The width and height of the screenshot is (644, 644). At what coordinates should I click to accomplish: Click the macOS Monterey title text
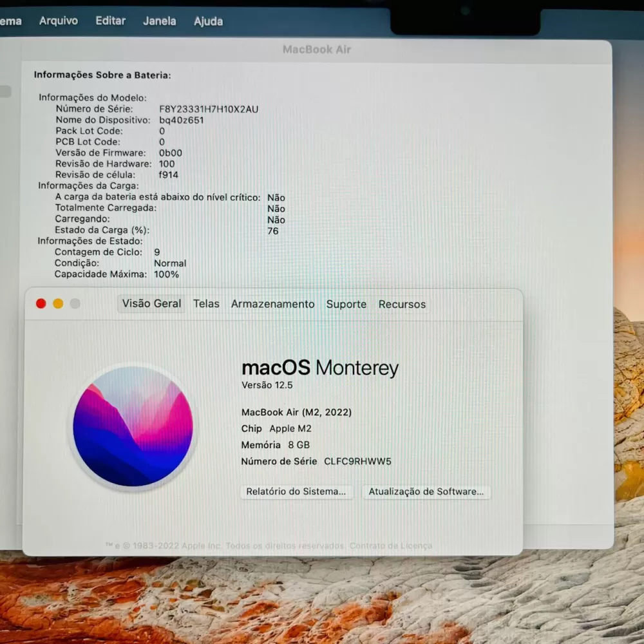click(320, 368)
